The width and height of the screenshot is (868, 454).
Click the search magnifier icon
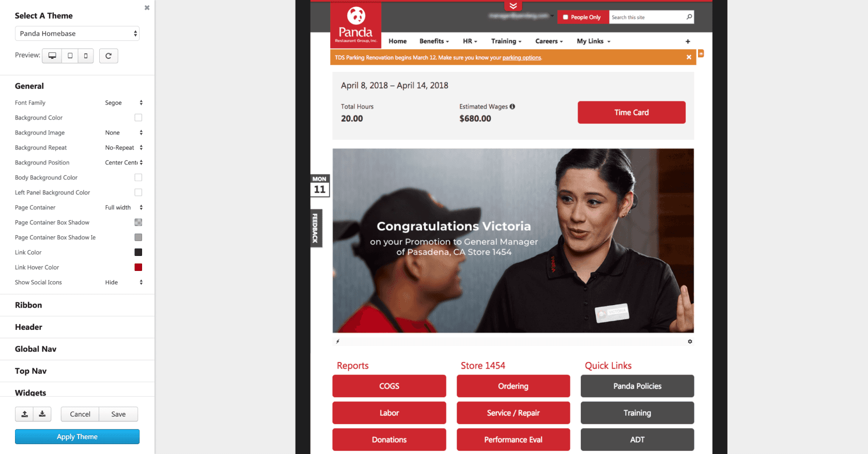pos(689,17)
